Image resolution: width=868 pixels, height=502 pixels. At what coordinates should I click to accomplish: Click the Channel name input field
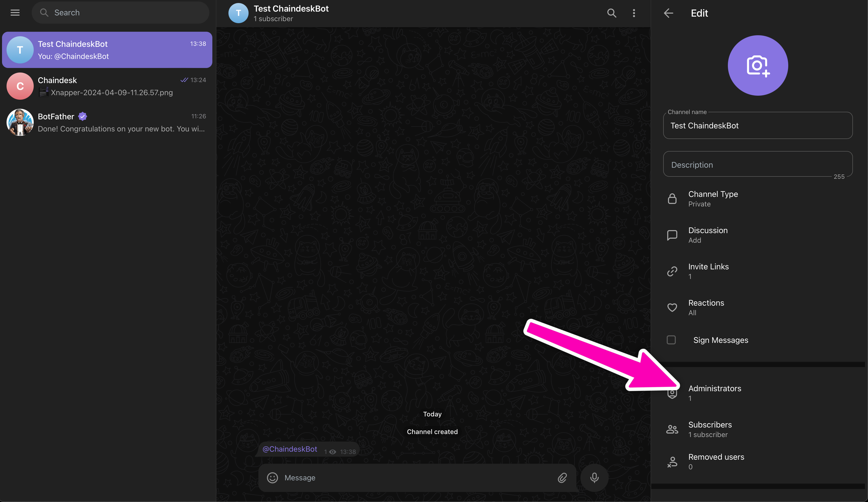point(758,125)
